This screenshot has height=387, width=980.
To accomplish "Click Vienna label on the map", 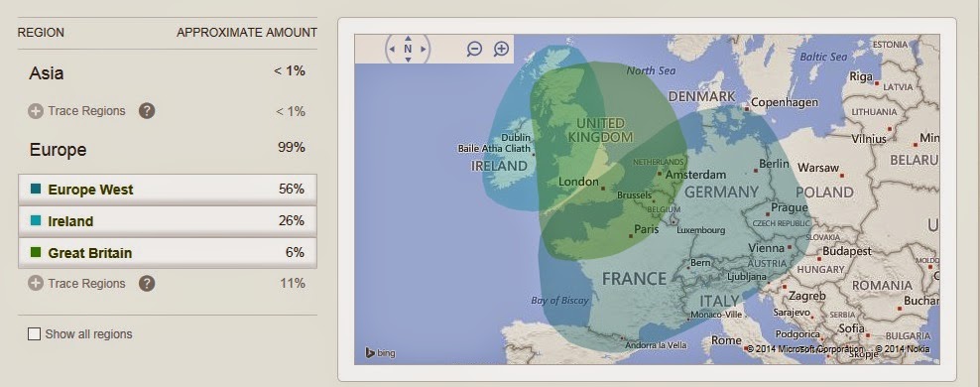I will click(767, 248).
